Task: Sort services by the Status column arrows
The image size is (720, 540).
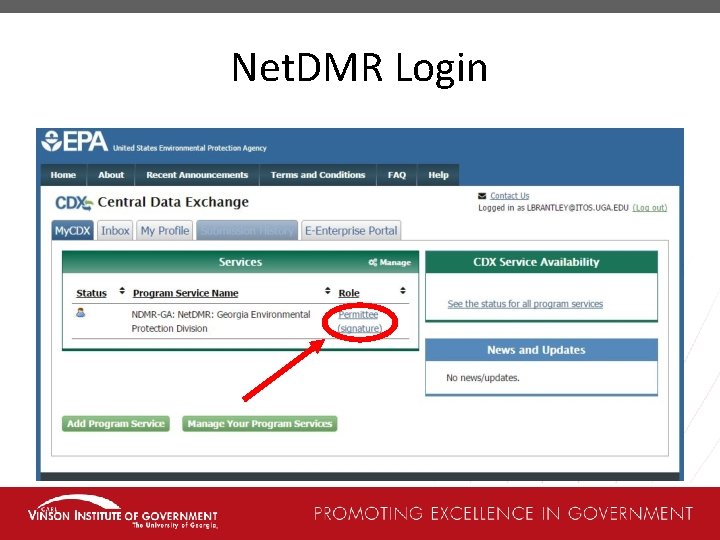Action: coord(122,291)
